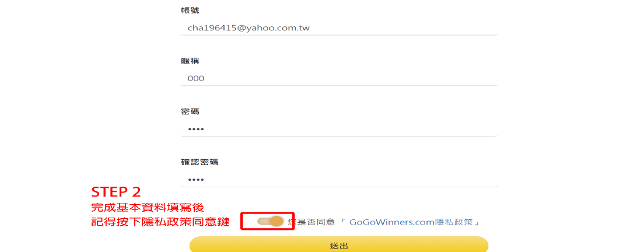Image resolution: width=644 pixels, height=252 pixels.
Task: Submit the form with the 送出 button
Action: point(339,245)
